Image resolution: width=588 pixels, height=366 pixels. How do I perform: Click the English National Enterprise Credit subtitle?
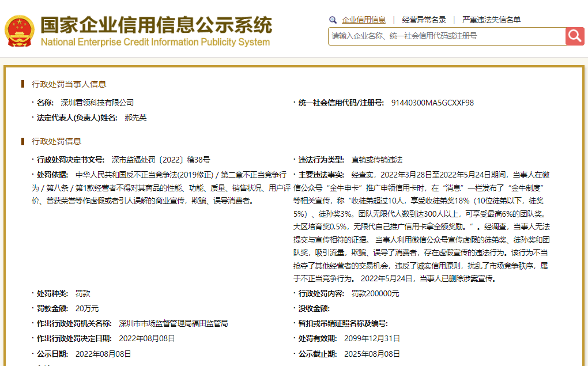tap(155, 42)
